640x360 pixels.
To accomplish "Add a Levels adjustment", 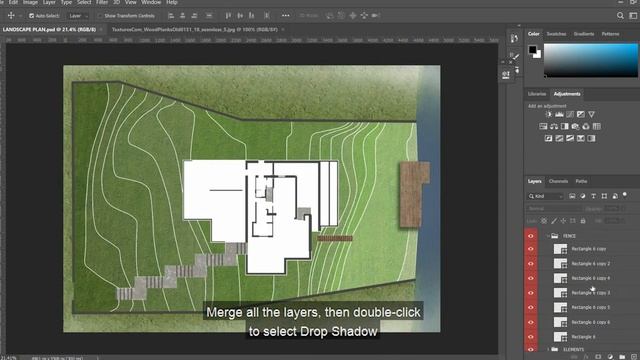I will point(559,115).
